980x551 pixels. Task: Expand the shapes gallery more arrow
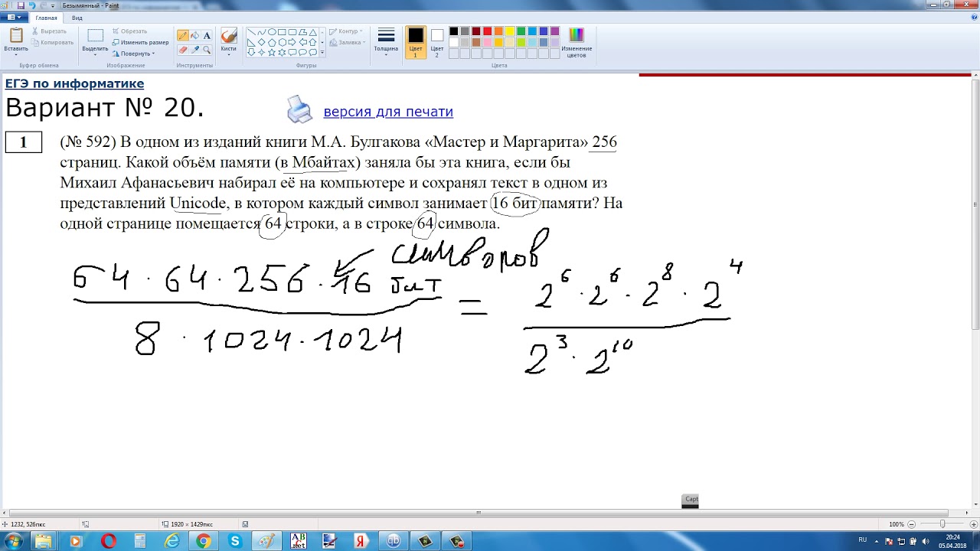322,53
